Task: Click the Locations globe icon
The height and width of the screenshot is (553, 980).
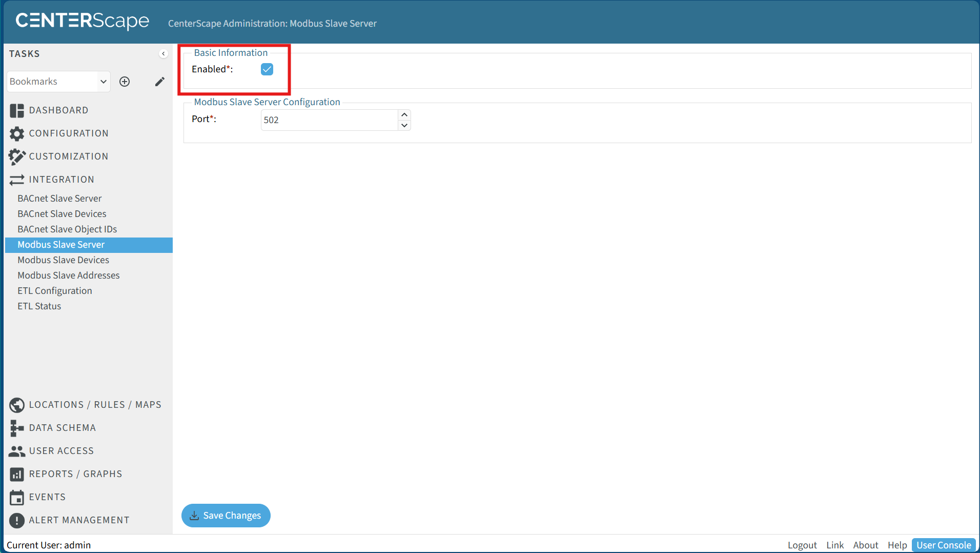Action: coord(16,405)
